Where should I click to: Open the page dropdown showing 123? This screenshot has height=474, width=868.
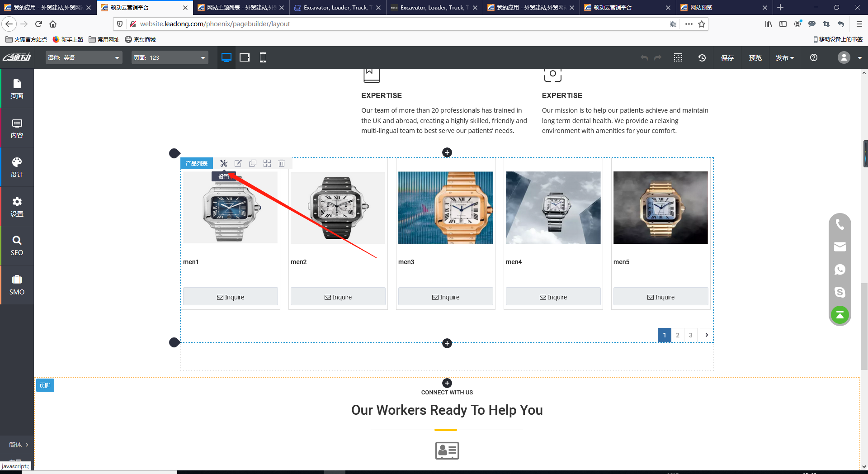(170, 58)
